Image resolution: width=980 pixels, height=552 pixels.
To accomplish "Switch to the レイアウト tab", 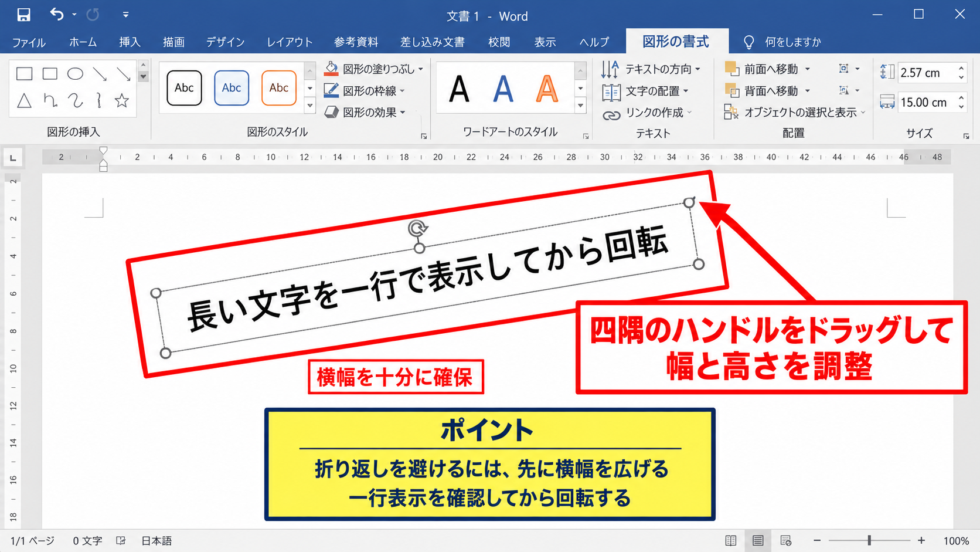I will (290, 42).
